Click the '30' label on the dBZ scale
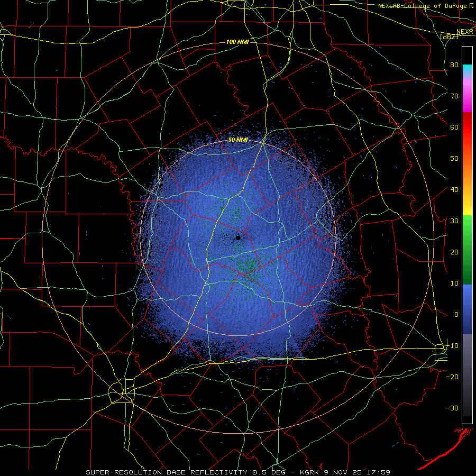Image resolution: width=476 pixels, height=476 pixels. tap(454, 221)
